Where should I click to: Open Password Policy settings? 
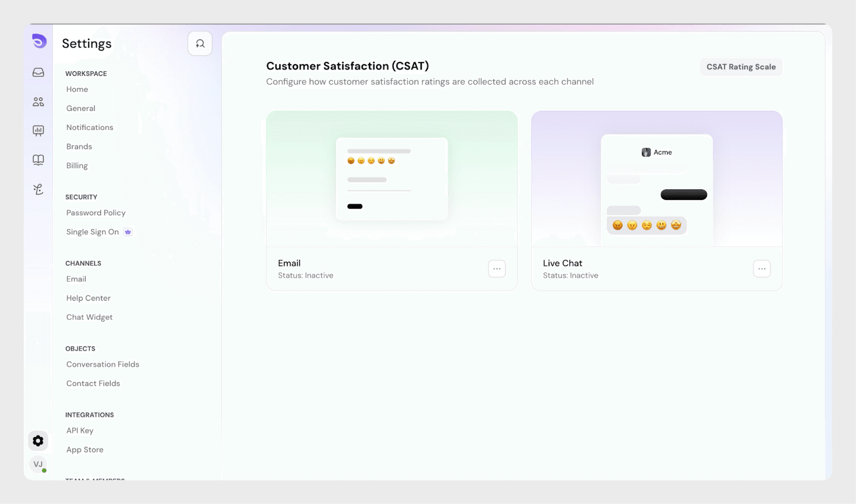pyautogui.click(x=96, y=213)
